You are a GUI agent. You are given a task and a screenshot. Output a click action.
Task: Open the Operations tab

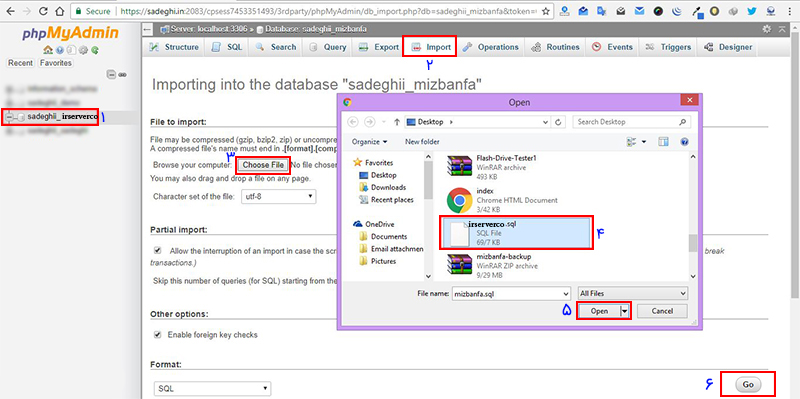(x=491, y=47)
